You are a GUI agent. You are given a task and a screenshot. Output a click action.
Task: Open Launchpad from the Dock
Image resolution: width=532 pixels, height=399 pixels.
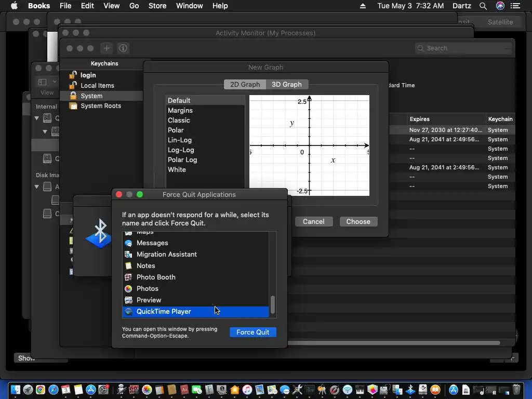coord(28,390)
